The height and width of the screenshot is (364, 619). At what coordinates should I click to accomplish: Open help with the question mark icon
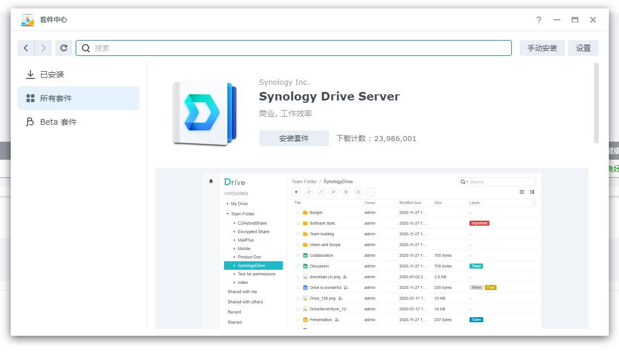click(x=539, y=20)
